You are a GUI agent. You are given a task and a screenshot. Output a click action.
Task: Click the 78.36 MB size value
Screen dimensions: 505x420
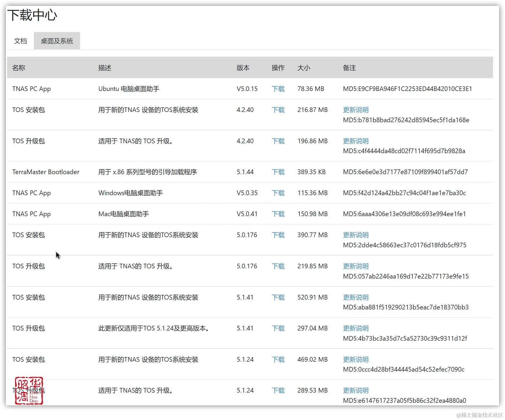(x=311, y=89)
